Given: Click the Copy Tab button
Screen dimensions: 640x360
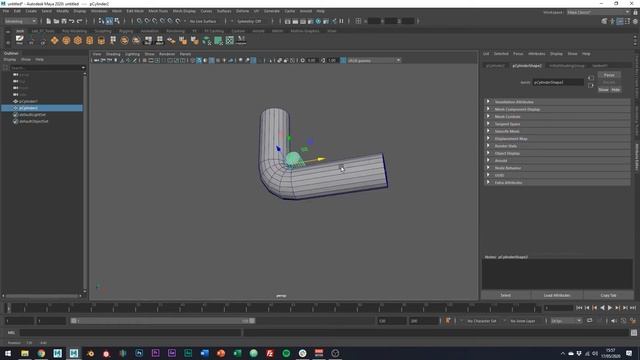Looking at the screenshot, I should pyautogui.click(x=608, y=295).
